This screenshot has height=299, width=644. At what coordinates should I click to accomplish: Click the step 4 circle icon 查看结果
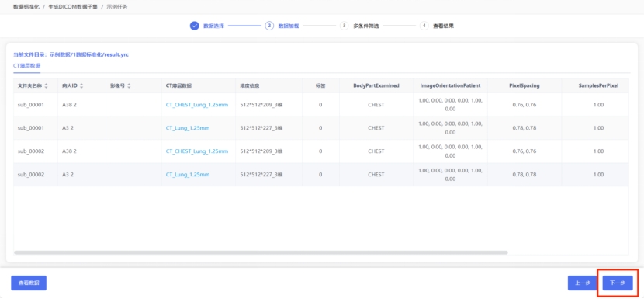[424, 26]
